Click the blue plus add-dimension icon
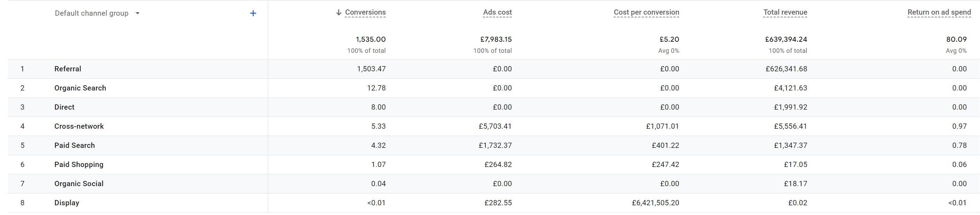 coord(253,13)
